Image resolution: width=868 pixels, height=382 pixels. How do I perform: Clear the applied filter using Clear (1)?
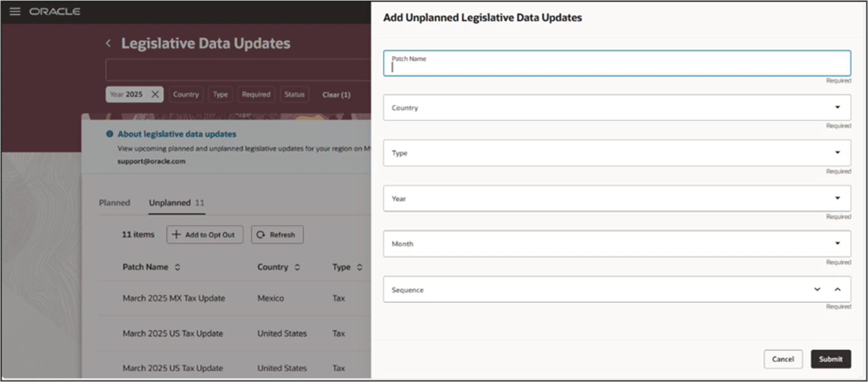point(336,94)
